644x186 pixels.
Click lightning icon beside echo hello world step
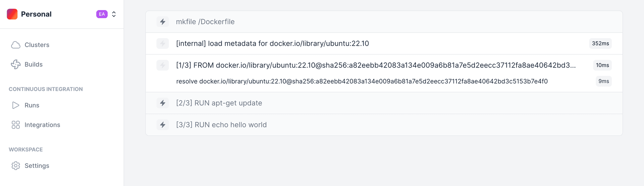click(x=163, y=125)
